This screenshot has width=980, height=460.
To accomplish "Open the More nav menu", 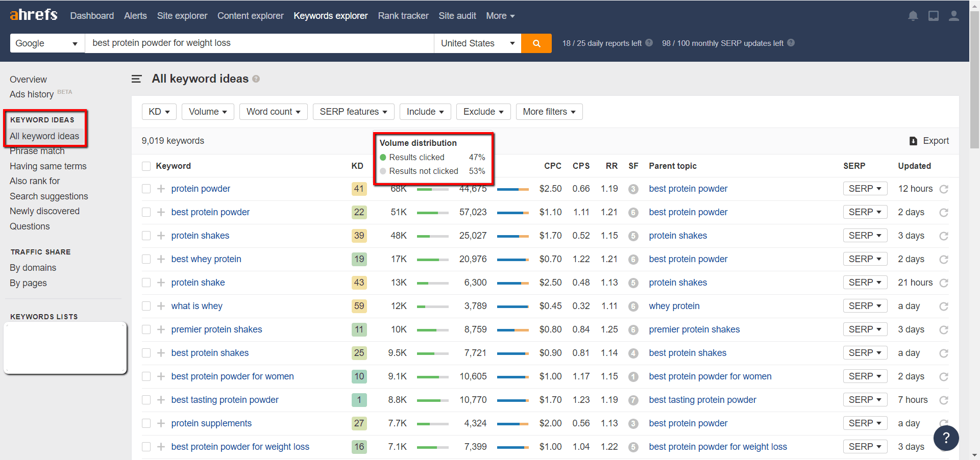I will [500, 16].
